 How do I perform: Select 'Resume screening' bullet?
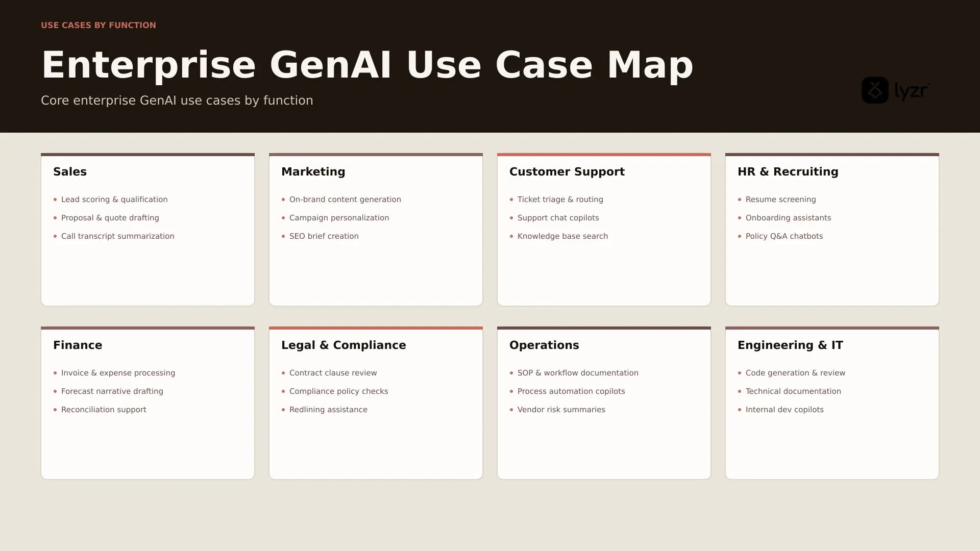tap(781, 199)
